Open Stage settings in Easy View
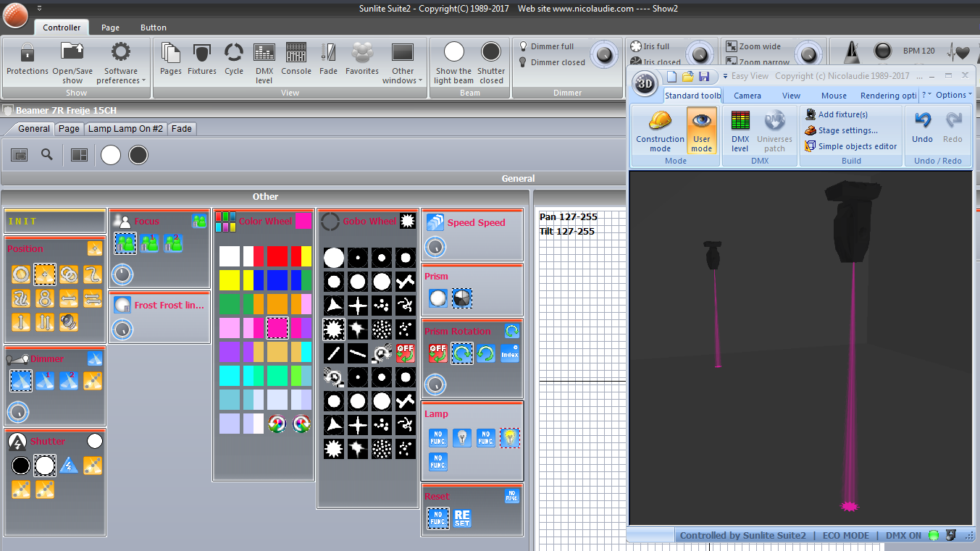Viewport: 980px width, 551px height. (x=842, y=130)
